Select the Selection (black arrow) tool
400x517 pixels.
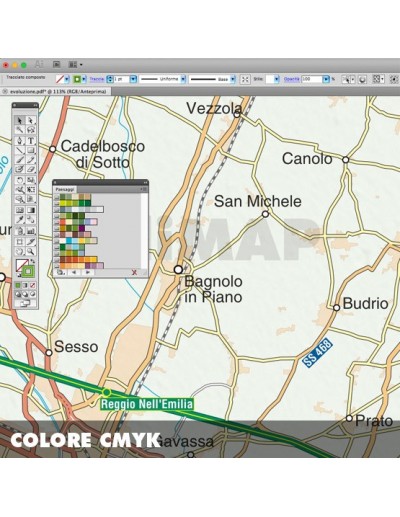point(20,120)
